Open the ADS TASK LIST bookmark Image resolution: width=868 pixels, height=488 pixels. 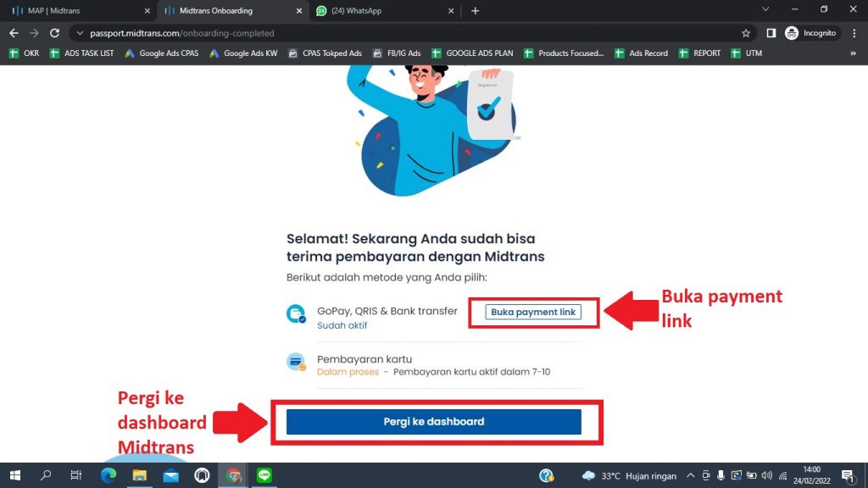click(82, 53)
